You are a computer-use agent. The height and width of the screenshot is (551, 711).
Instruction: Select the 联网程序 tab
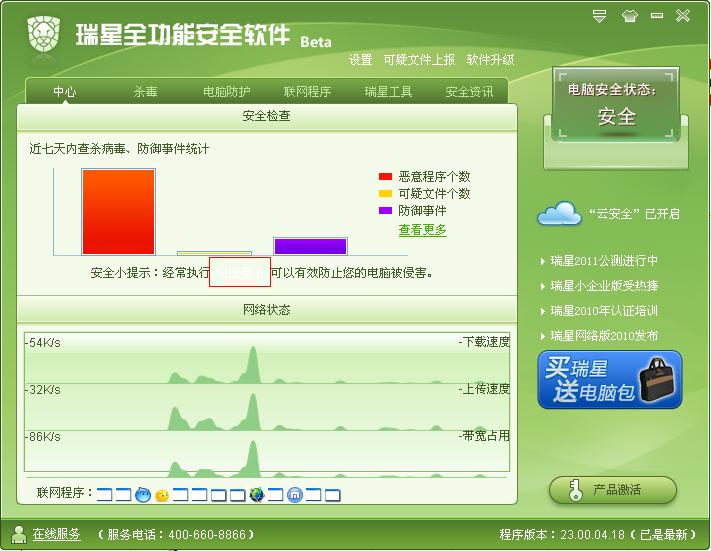click(307, 92)
